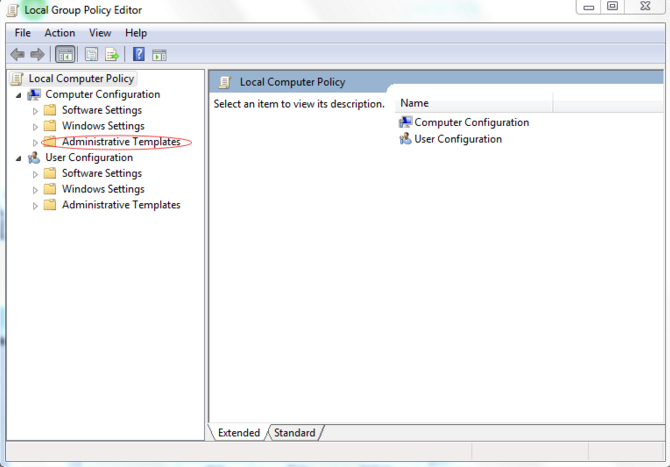
Task: Expand Administrative Templates under Computer Configuration
Action: point(35,143)
